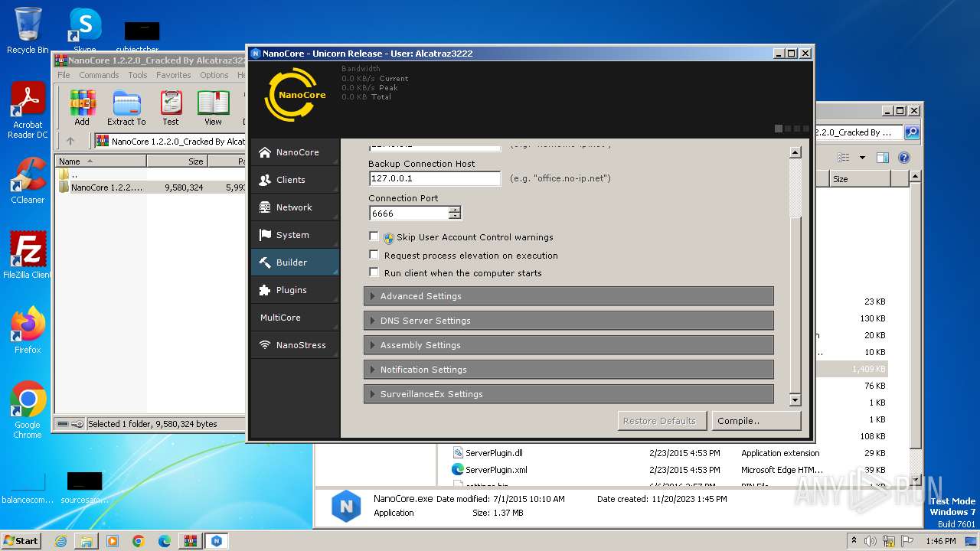Viewport: 980px width, 551px height.
Task: Open the MultiCore section
Action: click(x=295, y=318)
